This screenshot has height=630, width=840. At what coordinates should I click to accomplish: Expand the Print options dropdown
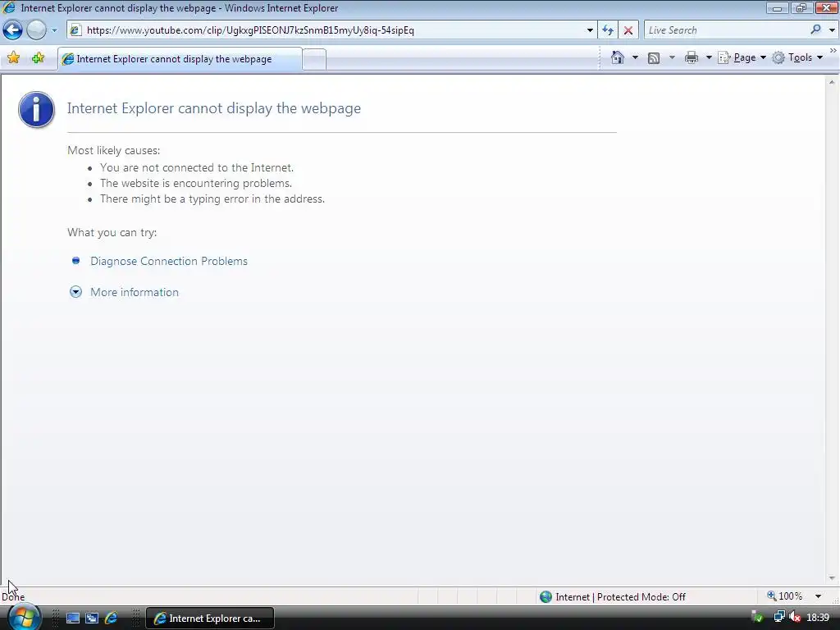[708, 57]
